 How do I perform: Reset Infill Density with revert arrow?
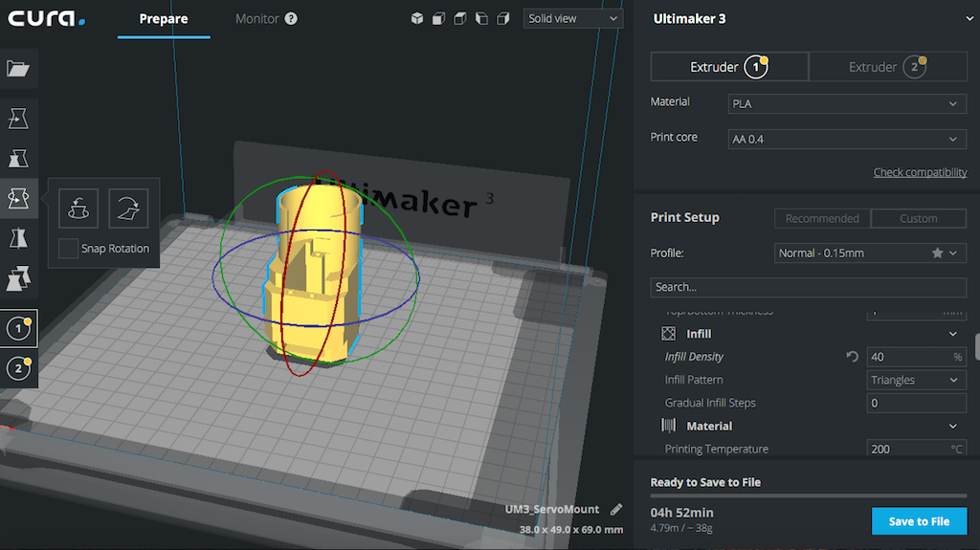coord(852,356)
